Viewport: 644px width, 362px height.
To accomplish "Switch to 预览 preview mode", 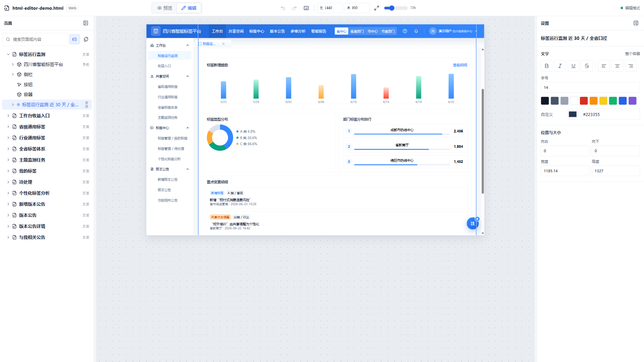I will [165, 8].
